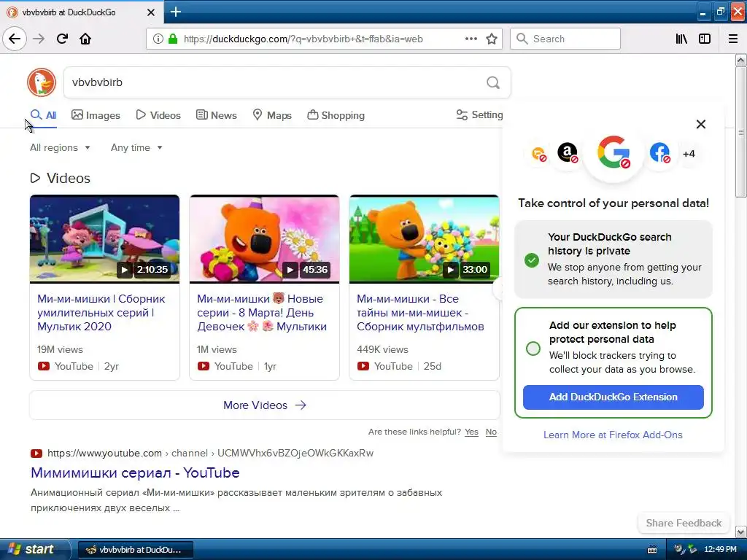Go back with the browser back arrow
747x560 pixels.
[x=15, y=39]
